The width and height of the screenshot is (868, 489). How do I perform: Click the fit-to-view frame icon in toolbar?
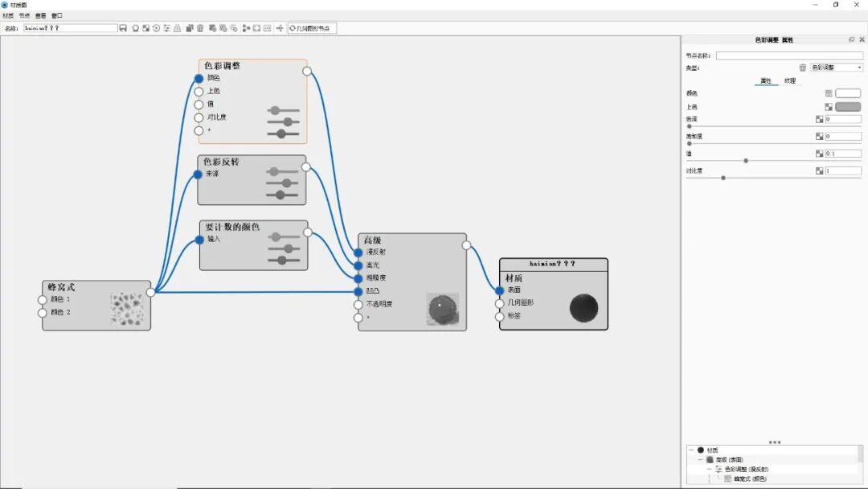(x=257, y=28)
